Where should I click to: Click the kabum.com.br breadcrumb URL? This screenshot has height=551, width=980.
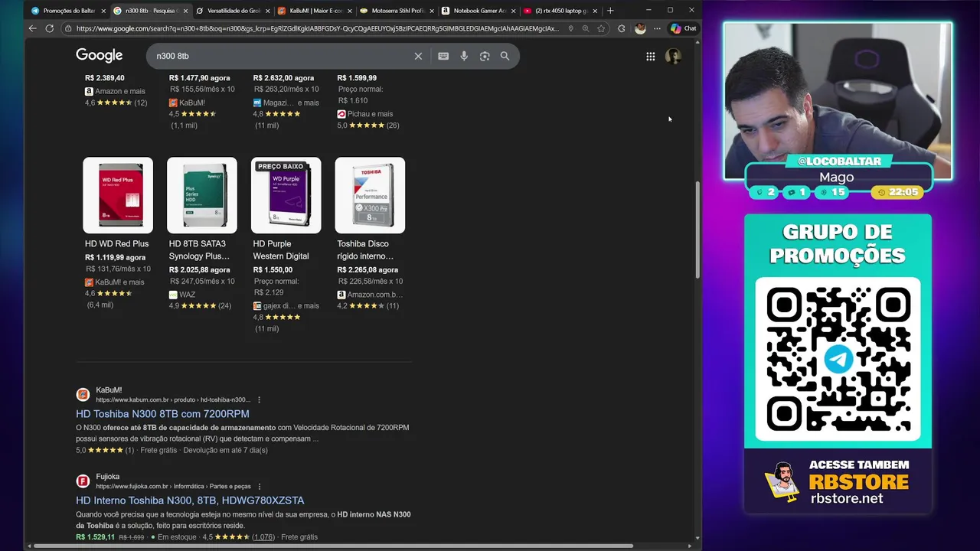pyautogui.click(x=173, y=399)
